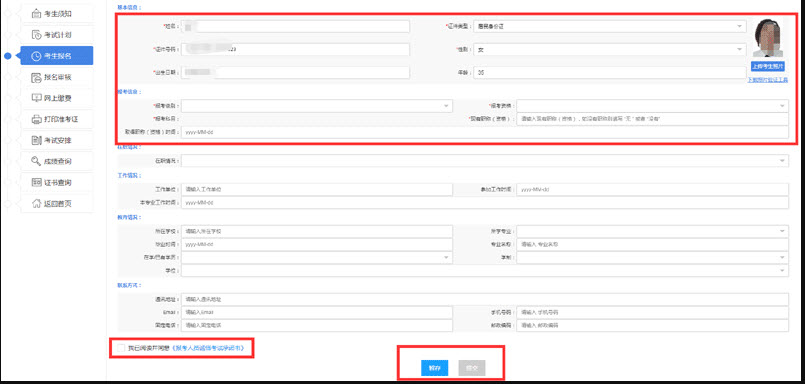Click the 邮政编码 input field
This screenshot has height=384, width=805.
click(652, 325)
